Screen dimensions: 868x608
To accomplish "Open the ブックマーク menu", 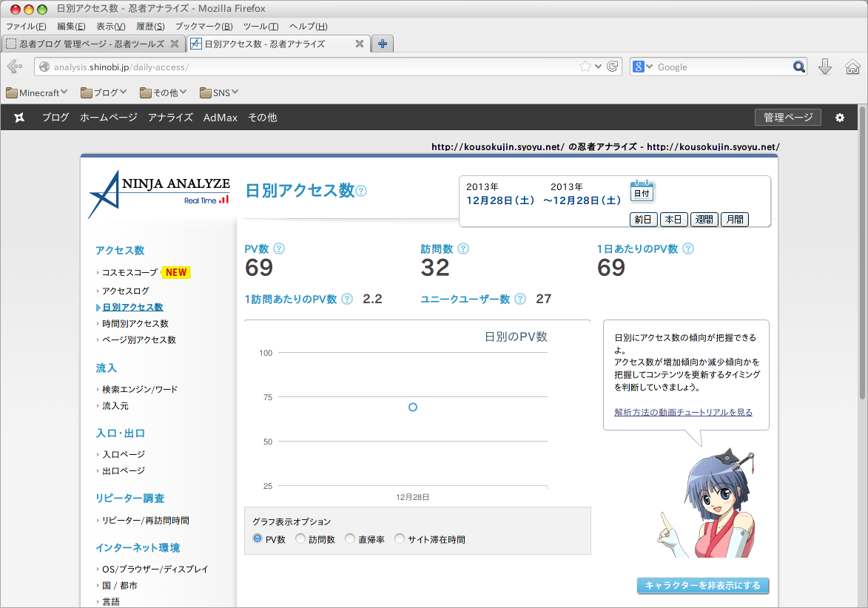I will pyautogui.click(x=203, y=26).
